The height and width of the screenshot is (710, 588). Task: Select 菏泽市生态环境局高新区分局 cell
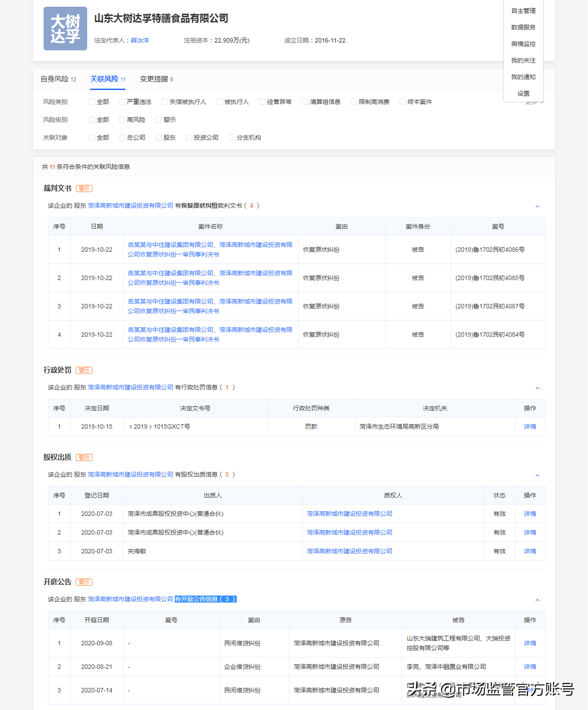coord(435,427)
